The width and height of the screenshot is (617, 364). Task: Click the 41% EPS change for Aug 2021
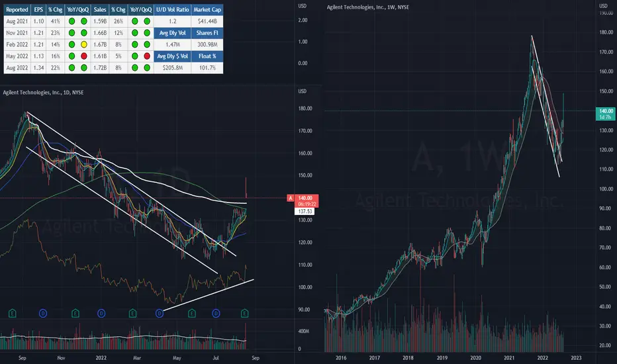pyautogui.click(x=55, y=21)
